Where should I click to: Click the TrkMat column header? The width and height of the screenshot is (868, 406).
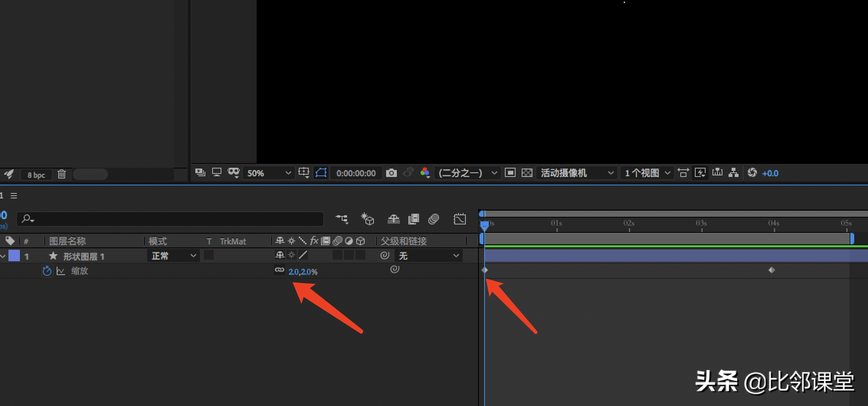pyautogui.click(x=233, y=241)
